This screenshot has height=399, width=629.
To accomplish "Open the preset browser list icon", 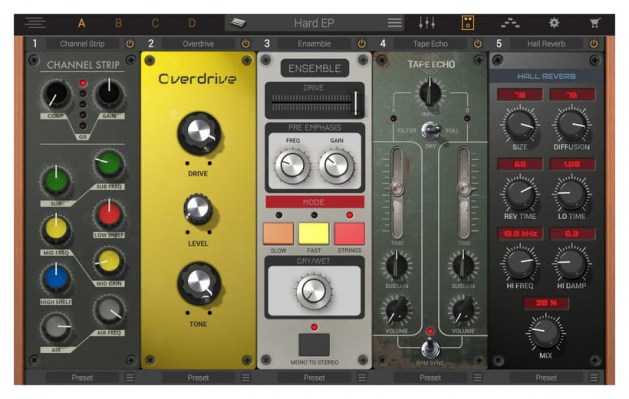I will point(395,23).
